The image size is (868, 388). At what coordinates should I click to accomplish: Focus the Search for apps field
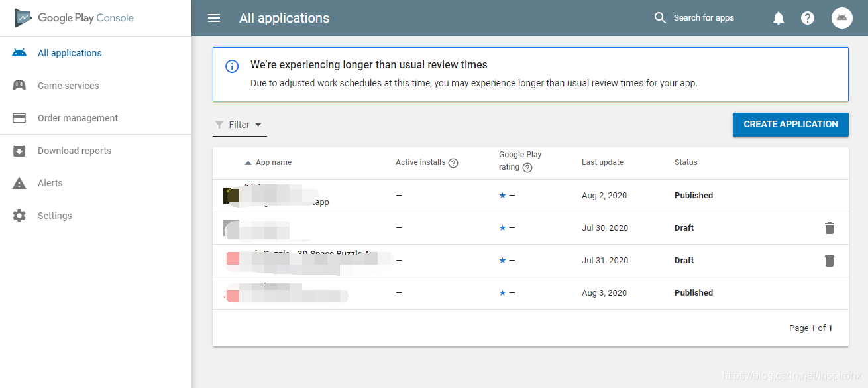(704, 18)
